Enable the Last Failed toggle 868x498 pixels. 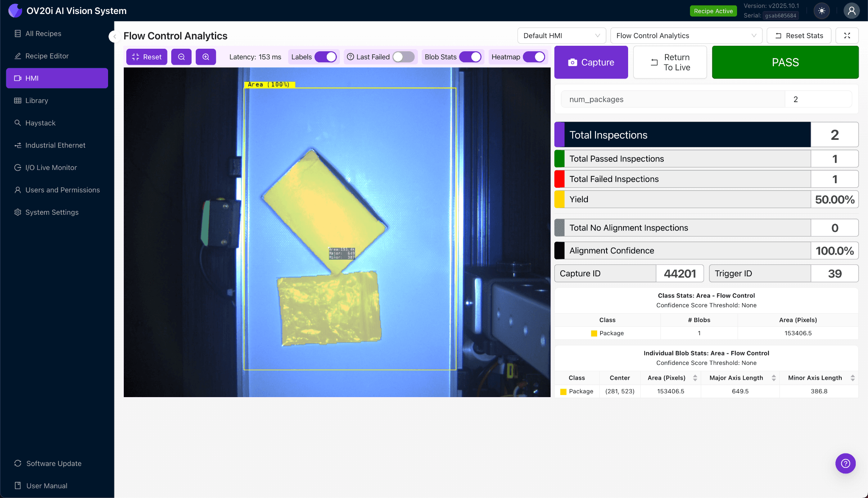(404, 56)
